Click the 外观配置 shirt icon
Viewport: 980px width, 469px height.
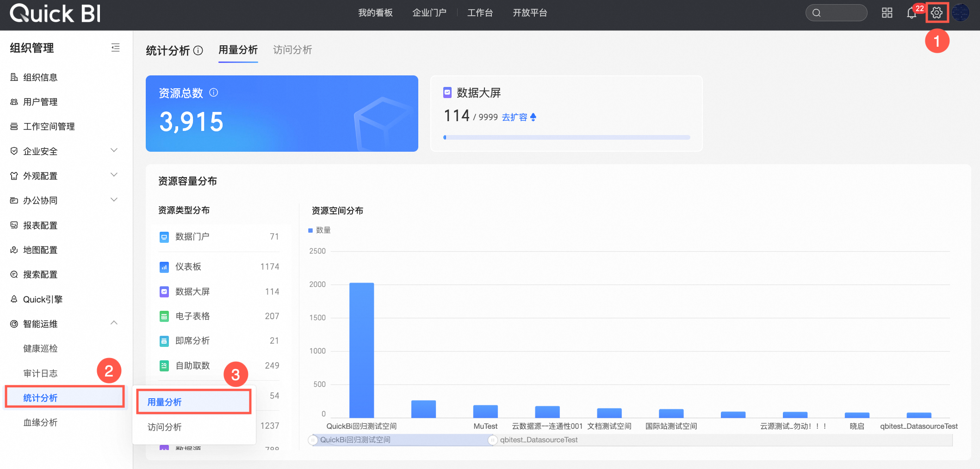[14, 176]
